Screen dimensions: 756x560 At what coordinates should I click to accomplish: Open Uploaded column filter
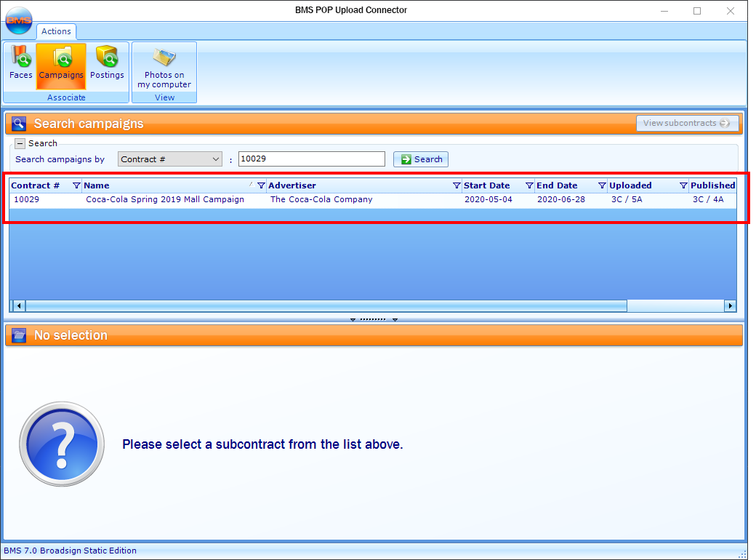[x=683, y=185]
